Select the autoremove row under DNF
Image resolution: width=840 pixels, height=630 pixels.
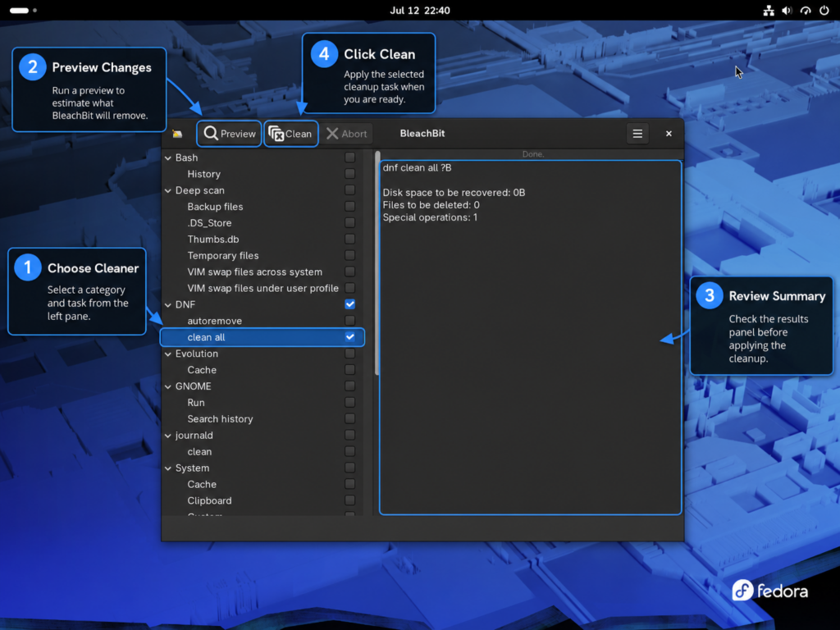(x=262, y=321)
